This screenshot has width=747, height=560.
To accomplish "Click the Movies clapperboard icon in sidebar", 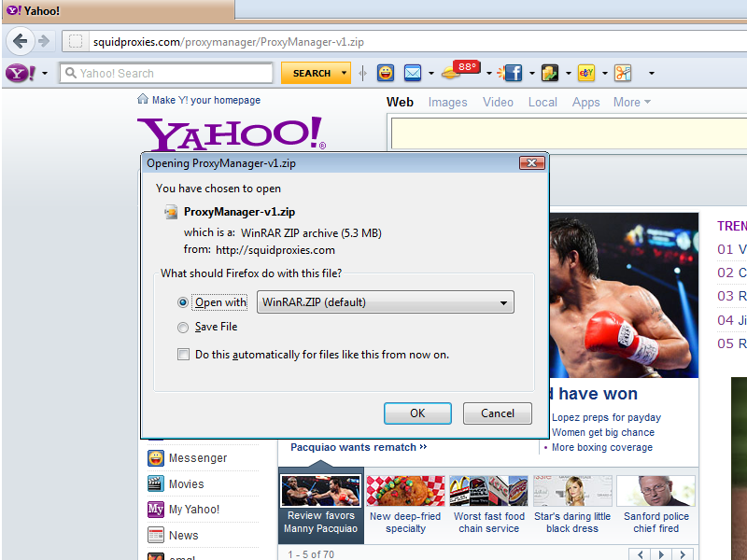I will click(x=155, y=483).
